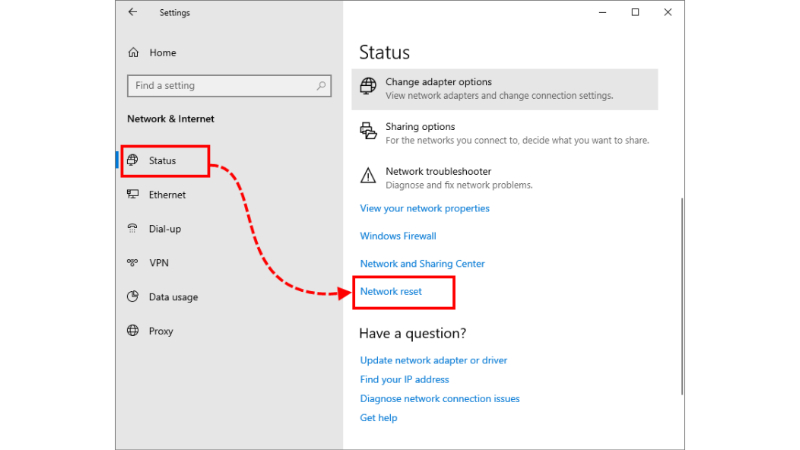Click the 'Have a question?' heading

click(x=413, y=333)
